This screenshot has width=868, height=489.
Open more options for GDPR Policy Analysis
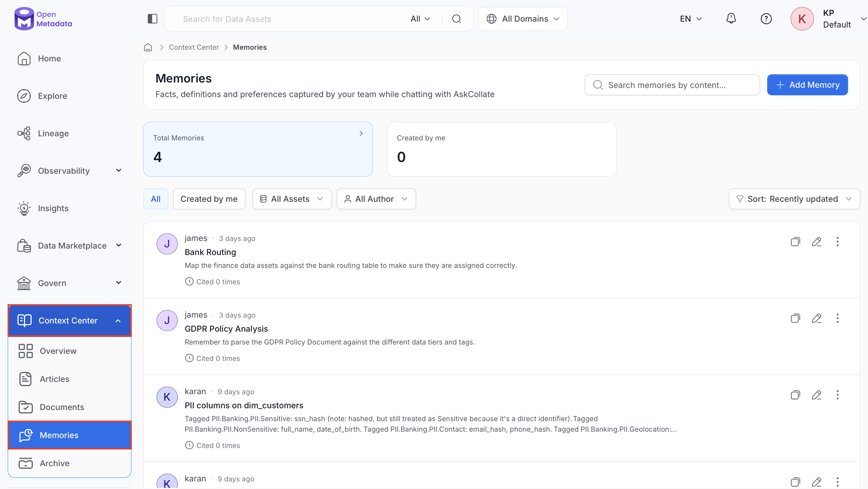[837, 318]
